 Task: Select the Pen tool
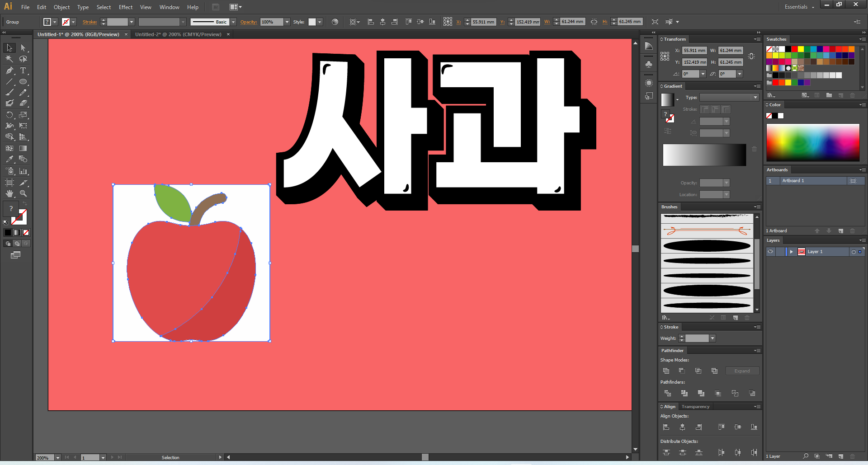tap(9, 70)
